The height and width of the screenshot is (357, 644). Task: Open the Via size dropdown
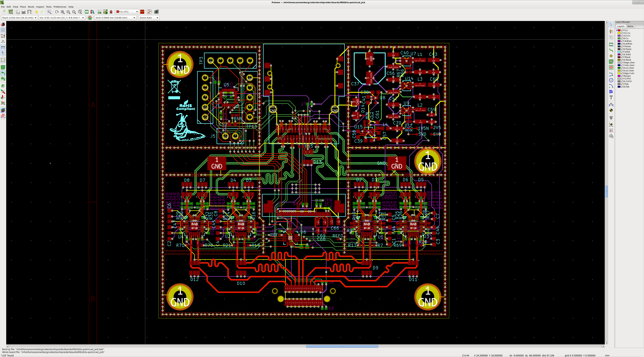(x=62, y=18)
